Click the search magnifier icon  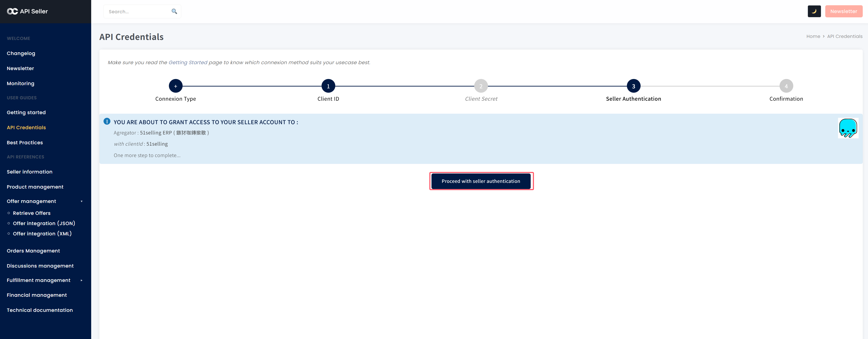(174, 11)
